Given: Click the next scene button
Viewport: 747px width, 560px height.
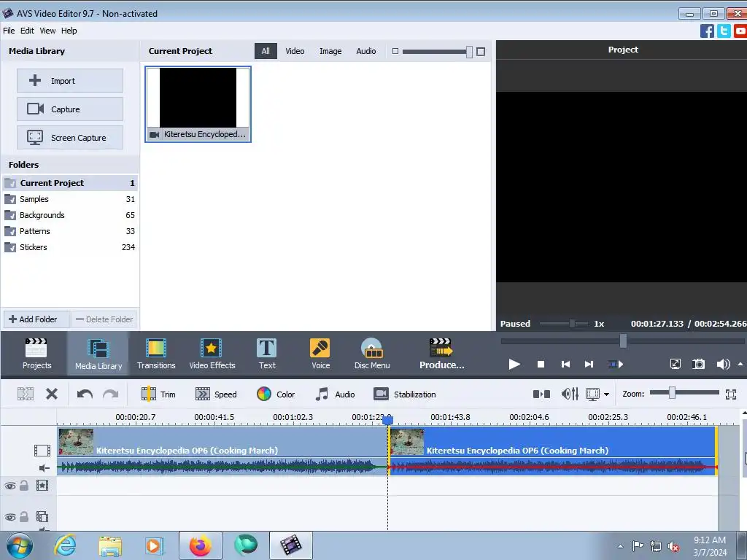Looking at the screenshot, I should 616,365.
